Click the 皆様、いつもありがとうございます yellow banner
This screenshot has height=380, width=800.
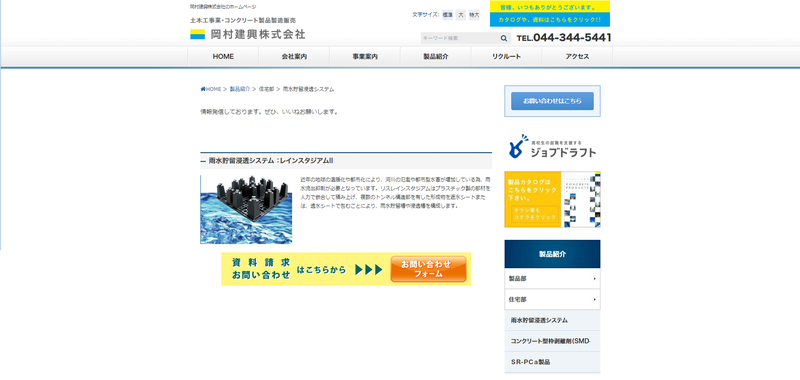[549, 7]
